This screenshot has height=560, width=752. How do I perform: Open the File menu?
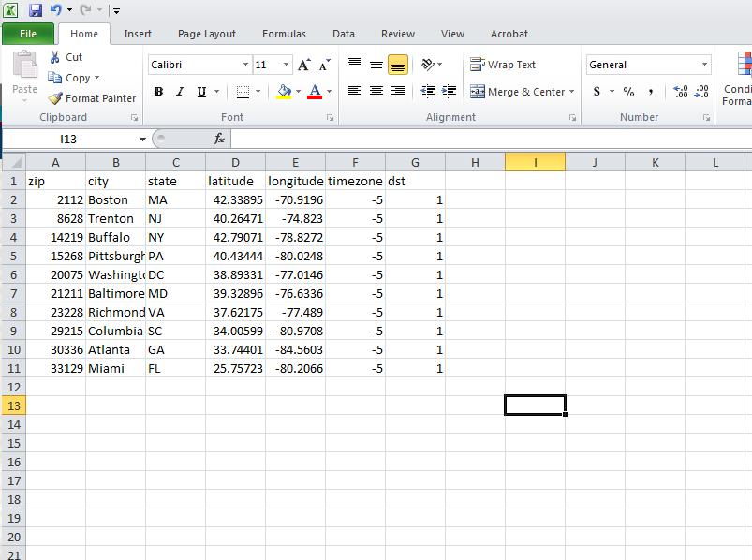tap(28, 33)
